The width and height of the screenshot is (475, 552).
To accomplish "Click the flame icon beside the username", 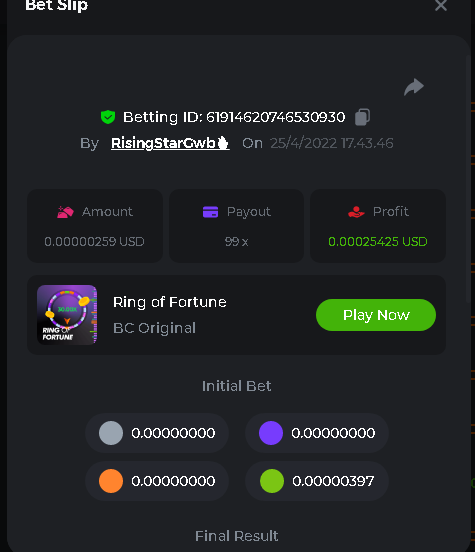I will [x=223, y=143].
